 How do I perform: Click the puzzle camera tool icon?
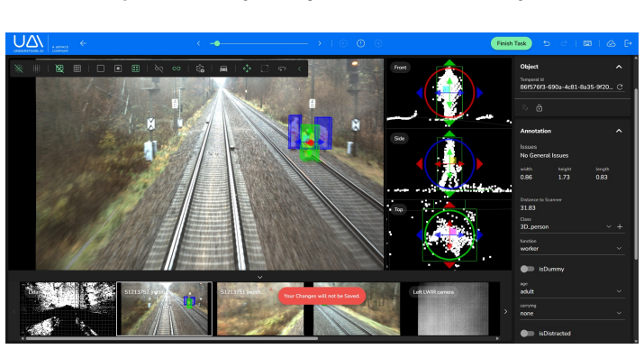pos(200,69)
